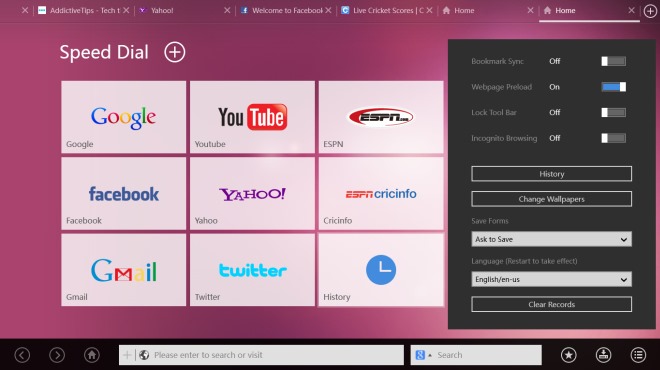
Task: Go back using the back arrow
Action: click(x=22, y=355)
